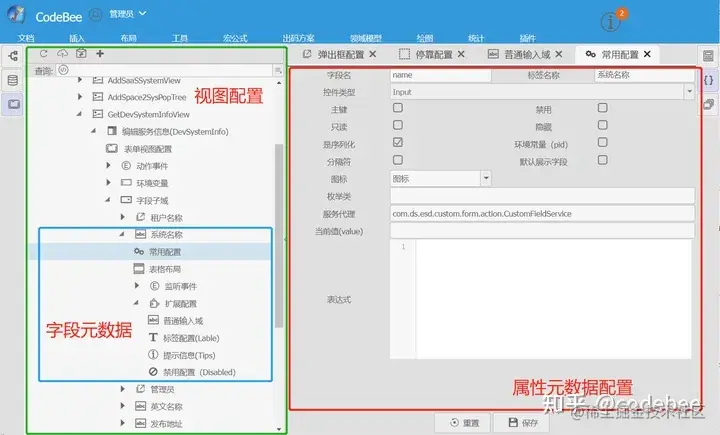720x435 pixels.
Task: Toggle the 分隔符 checkbox
Action: [398, 160]
